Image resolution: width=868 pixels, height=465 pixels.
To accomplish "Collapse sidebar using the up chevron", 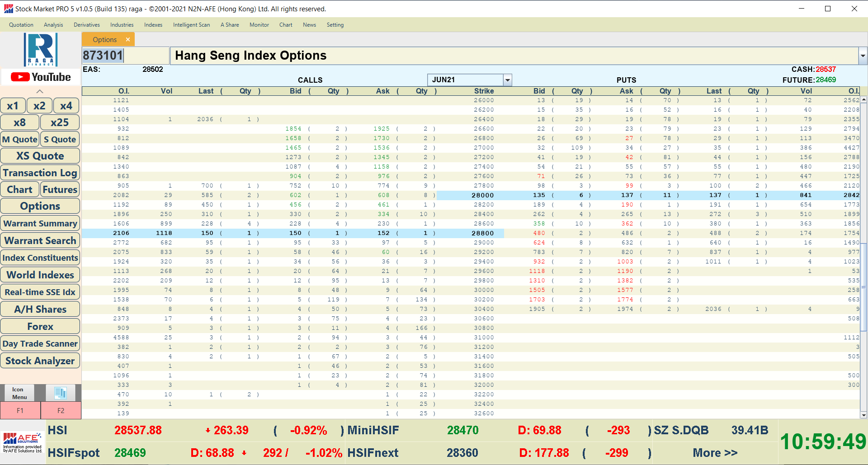I will pos(40,91).
